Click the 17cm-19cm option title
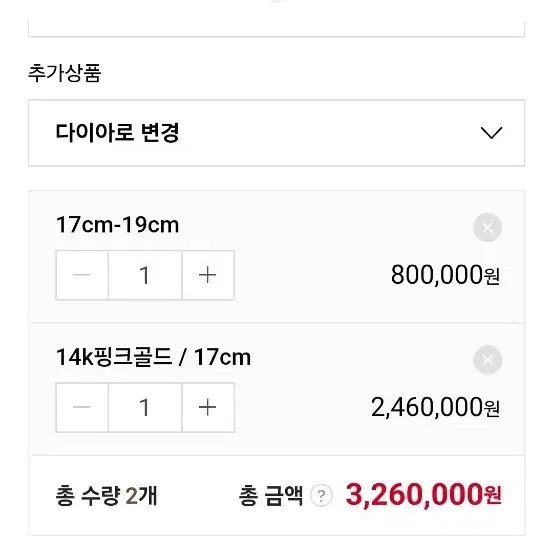Viewport: 553px width, 553px height. point(117,225)
